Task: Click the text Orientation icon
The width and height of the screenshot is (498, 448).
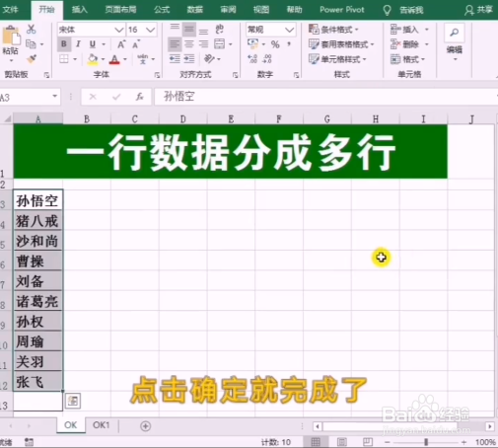Action: pyautogui.click(x=209, y=59)
